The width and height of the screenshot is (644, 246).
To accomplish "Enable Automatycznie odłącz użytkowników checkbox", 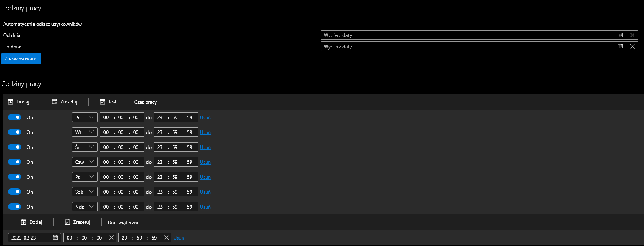I will click(324, 24).
